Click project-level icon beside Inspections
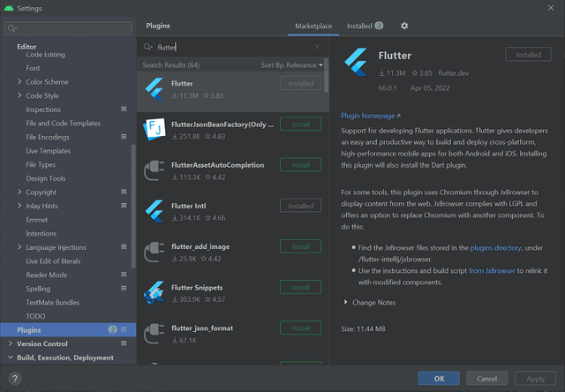 point(124,109)
